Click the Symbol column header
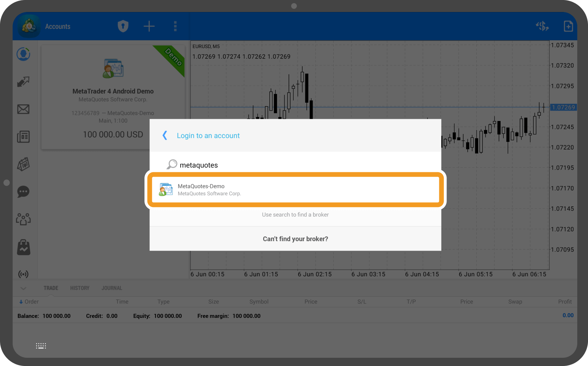588x366 pixels. coord(259,302)
